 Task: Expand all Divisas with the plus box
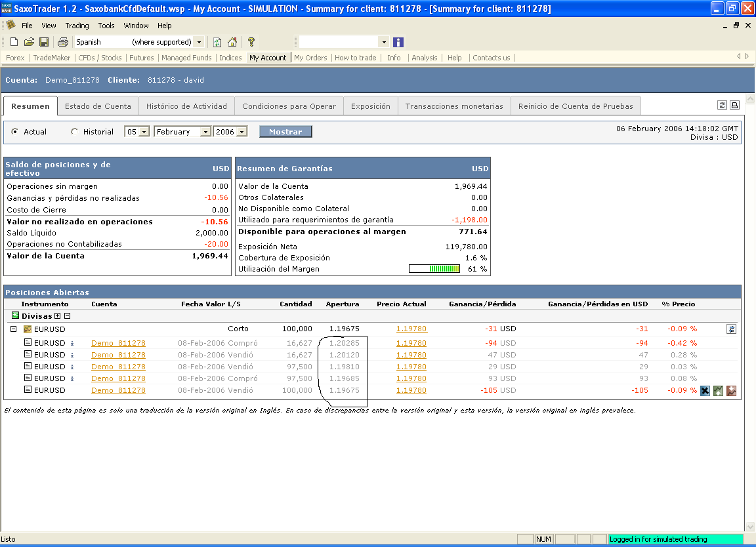tap(57, 316)
